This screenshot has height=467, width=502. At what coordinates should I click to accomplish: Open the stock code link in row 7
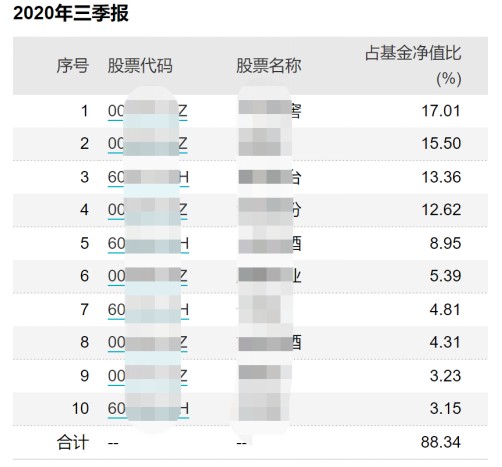point(148,310)
